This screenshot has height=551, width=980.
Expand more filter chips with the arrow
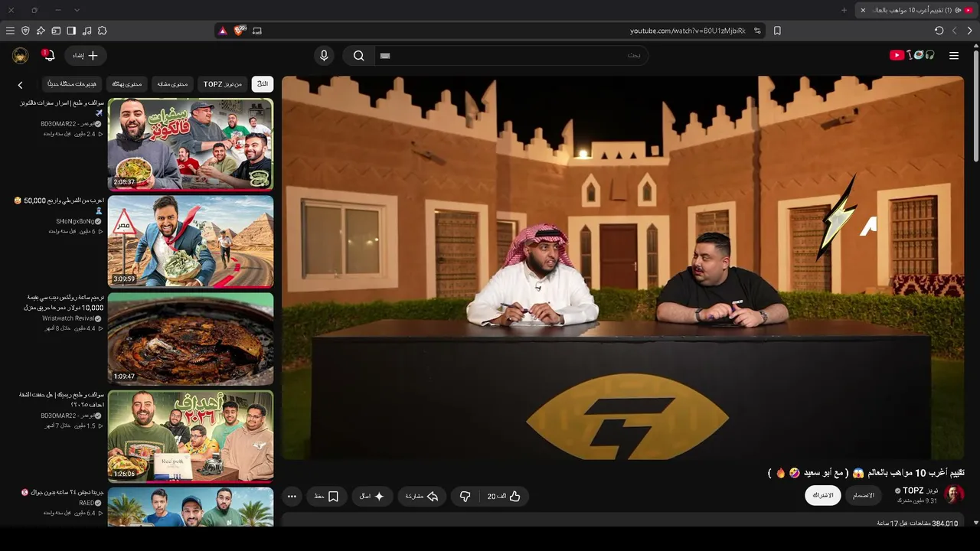(x=21, y=85)
